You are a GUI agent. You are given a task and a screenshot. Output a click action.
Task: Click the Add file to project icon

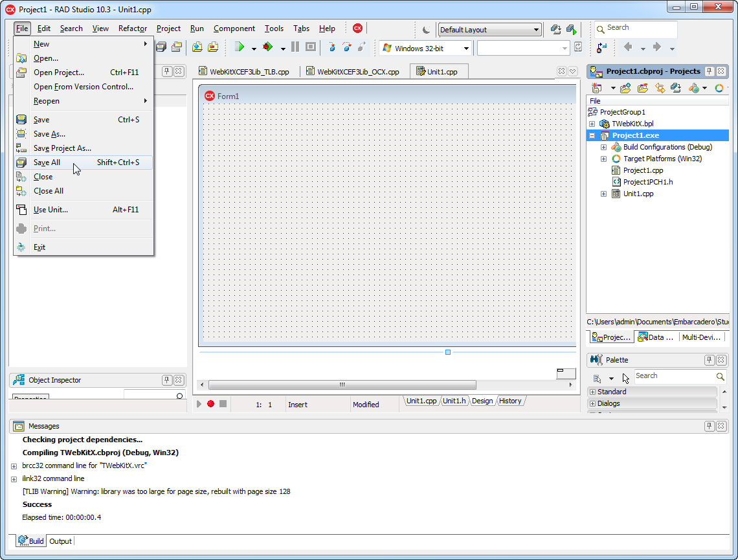point(197,47)
